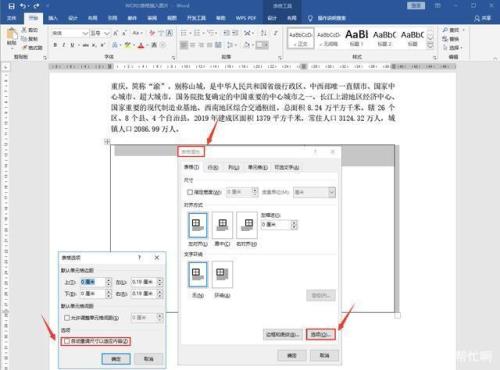500x370 pixels.
Task: Toggle auto-resize to fit contents checkbox
Action: 67,341
